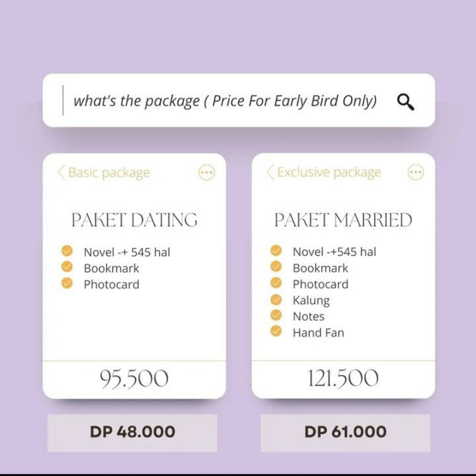
Task: Toggle Notes checkmark in Paket Married
Action: pos(276,315)
